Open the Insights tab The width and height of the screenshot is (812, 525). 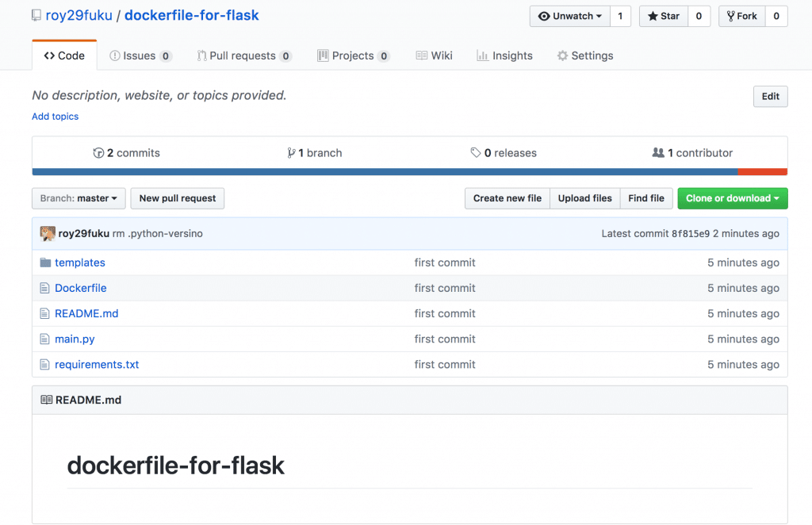click(504, 56)
